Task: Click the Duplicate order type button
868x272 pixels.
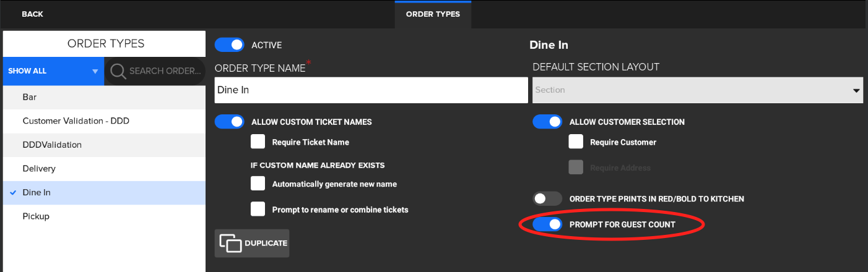Action: click(x=252, y=243)
